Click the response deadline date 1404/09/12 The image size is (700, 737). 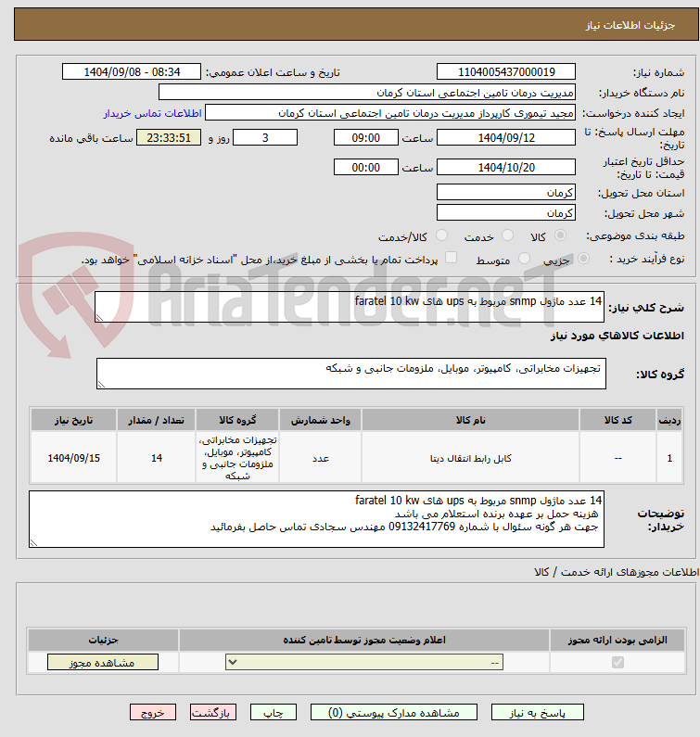tap(506, 138)
